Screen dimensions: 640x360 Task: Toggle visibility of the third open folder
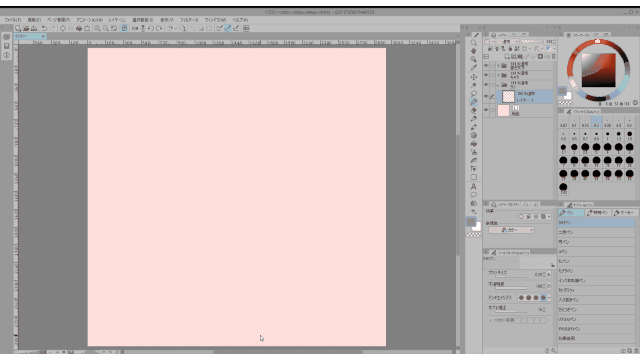(x=486, y=85)
